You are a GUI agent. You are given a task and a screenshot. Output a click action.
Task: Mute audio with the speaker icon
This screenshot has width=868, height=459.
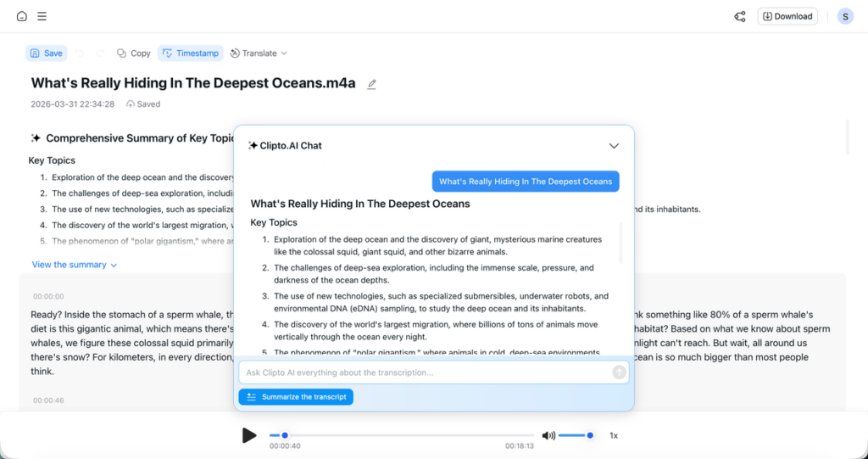point(548,435)
